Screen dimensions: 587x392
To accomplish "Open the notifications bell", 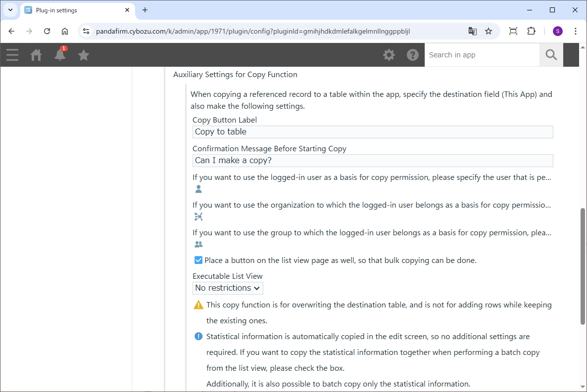I will click(x=60, y=55).
